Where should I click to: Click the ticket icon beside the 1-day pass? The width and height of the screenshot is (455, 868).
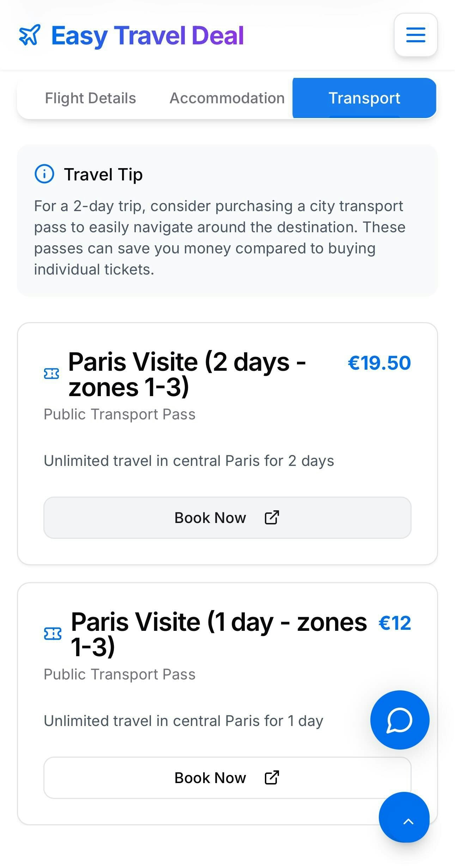click(53, 633)
